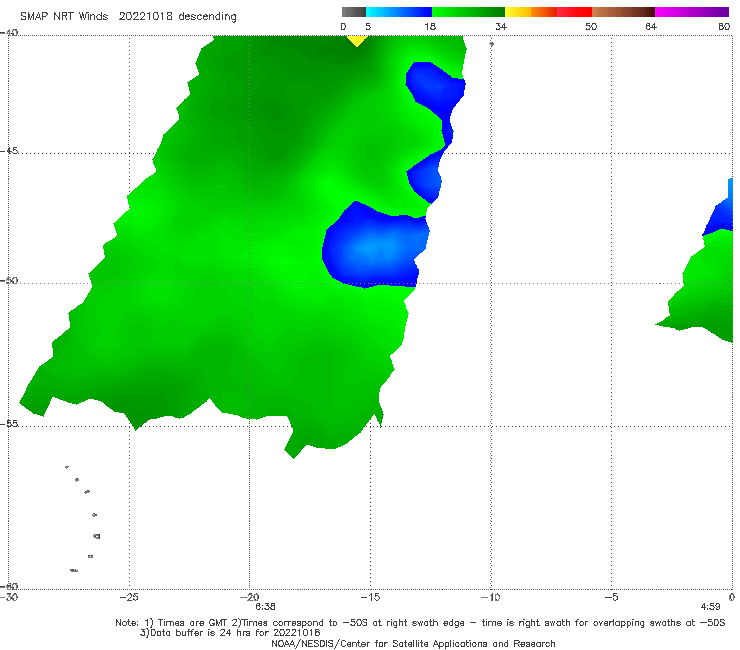Click the latitude axis label "-45"
Viewport: 740px width, 650px height.
coord(9,151)
